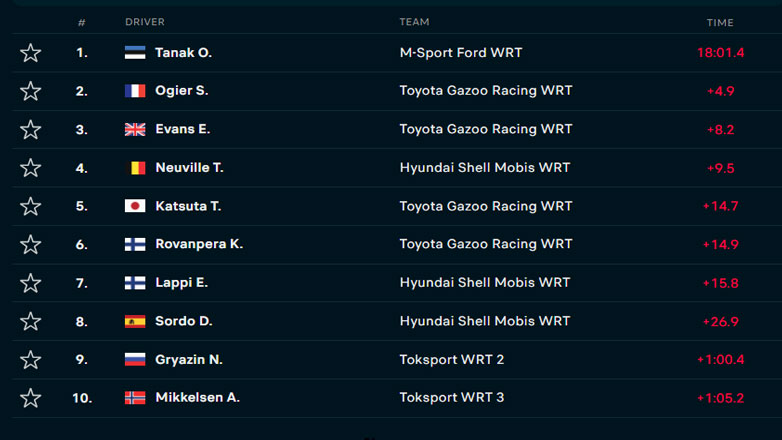
Task: Click the star next to Rovanpera K.
Action: pos(31,245)
